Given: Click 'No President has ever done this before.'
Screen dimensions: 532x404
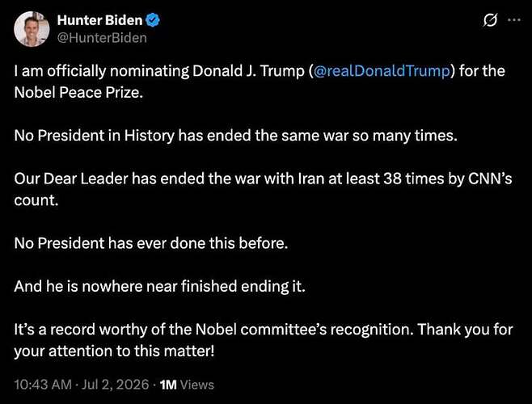Looking at the screenshot, I should point(151,243).
